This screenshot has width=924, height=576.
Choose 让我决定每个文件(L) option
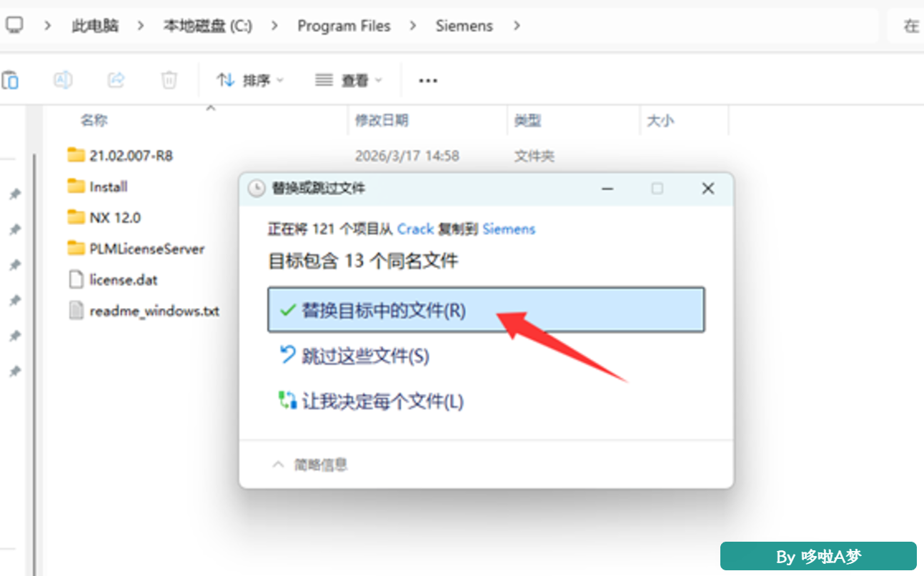(371, 401)
